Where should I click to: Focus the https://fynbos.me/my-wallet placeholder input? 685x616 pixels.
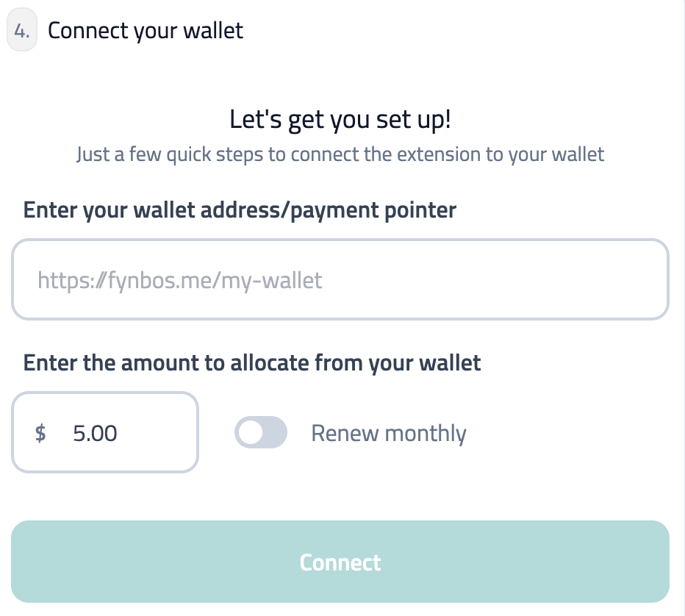(x=340, y=279)
